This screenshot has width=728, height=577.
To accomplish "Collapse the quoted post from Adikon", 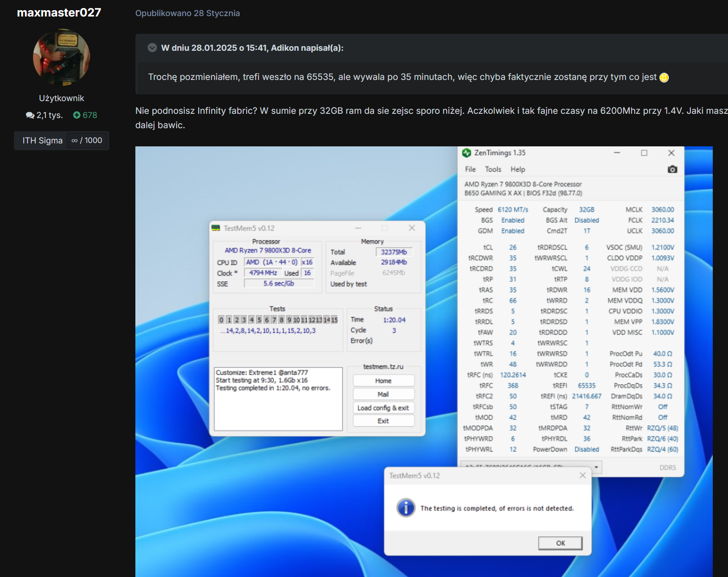I will (152, 48).
